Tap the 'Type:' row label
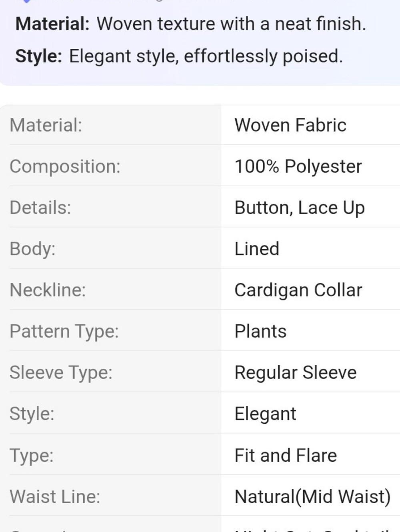Image resolution: width=400 pixels, height=532 pixels. 32,456
